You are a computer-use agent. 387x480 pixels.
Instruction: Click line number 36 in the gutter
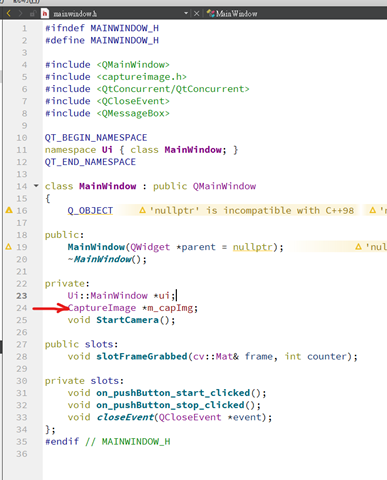[22, 454]
